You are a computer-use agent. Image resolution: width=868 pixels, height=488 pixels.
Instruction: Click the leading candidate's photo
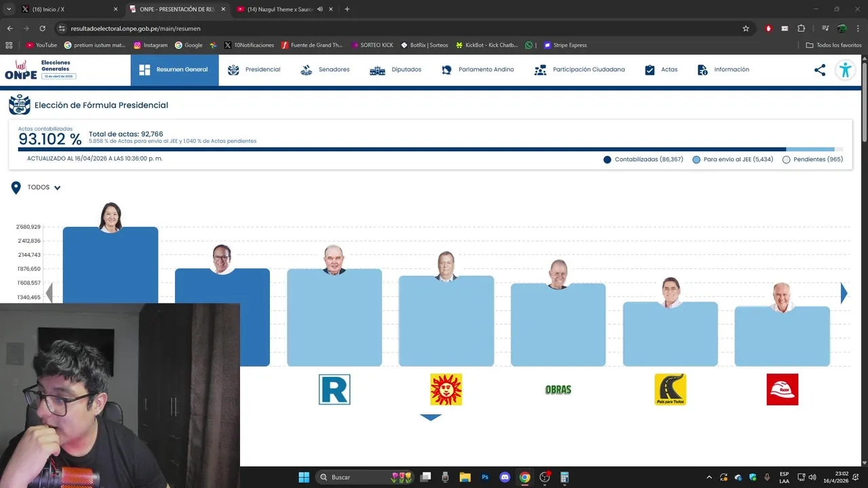pos(111,218)
